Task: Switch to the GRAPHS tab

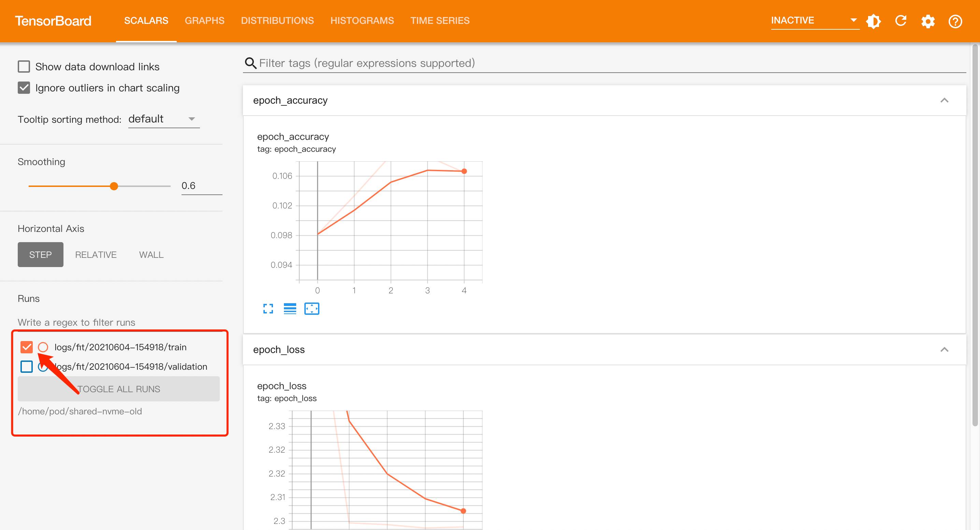Action: coord(205,20)
